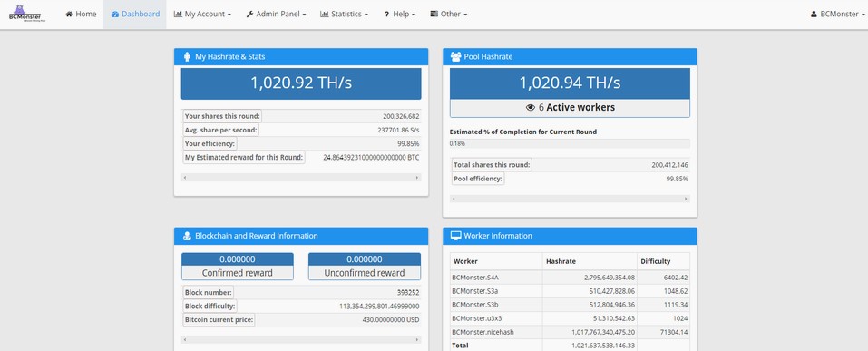868x351 pixels.
Task: Click the group icon in Pool Hashrate header
Action: tap(455, 56)
